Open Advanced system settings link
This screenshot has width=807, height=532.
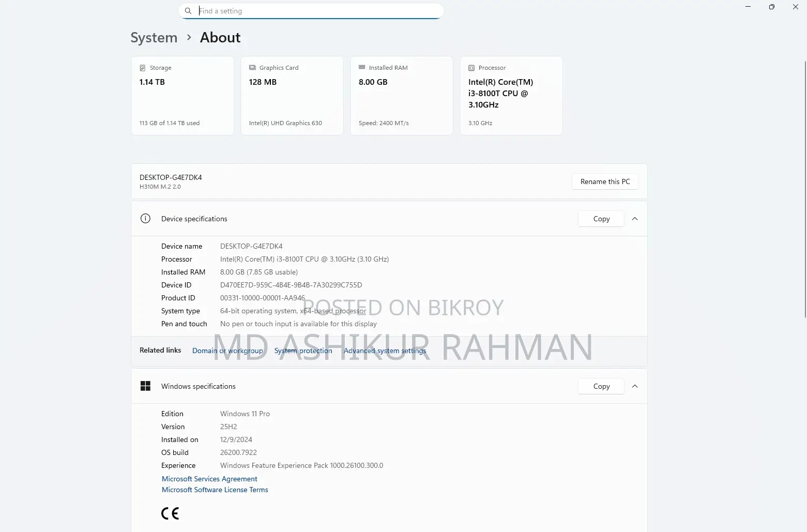pos(385,351)
